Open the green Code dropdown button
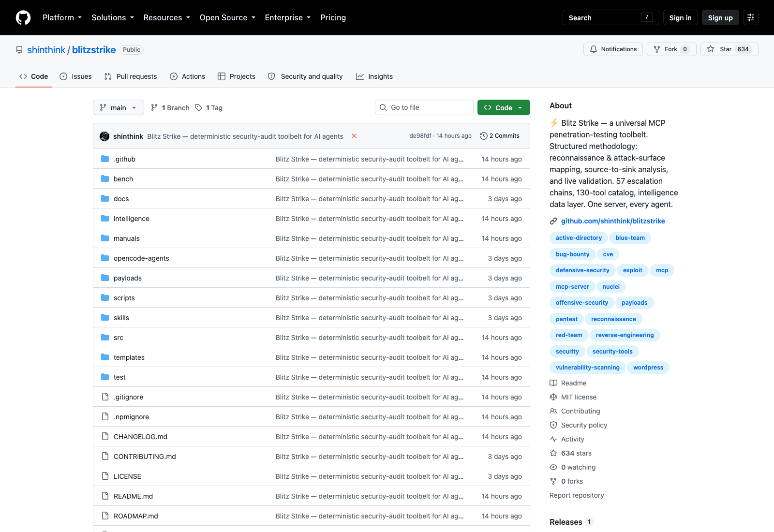Viewport: 774px width, 532px height. (504, 107)
